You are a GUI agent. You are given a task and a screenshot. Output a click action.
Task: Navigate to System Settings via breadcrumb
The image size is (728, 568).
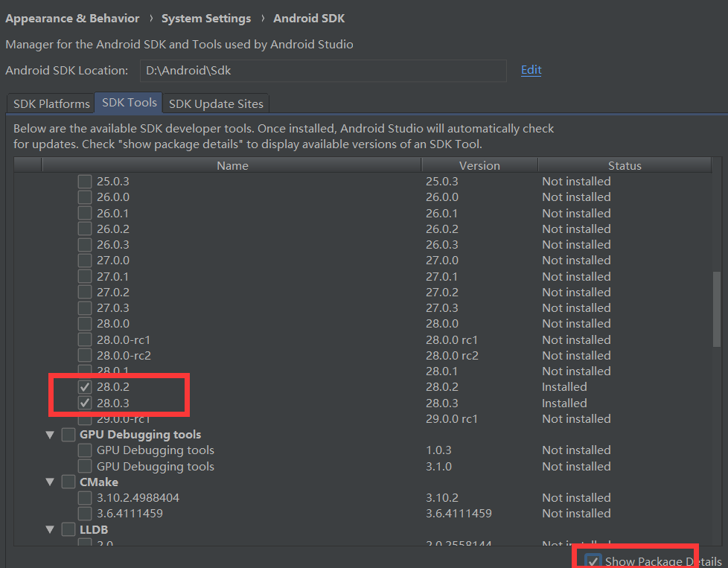(206, 18)
